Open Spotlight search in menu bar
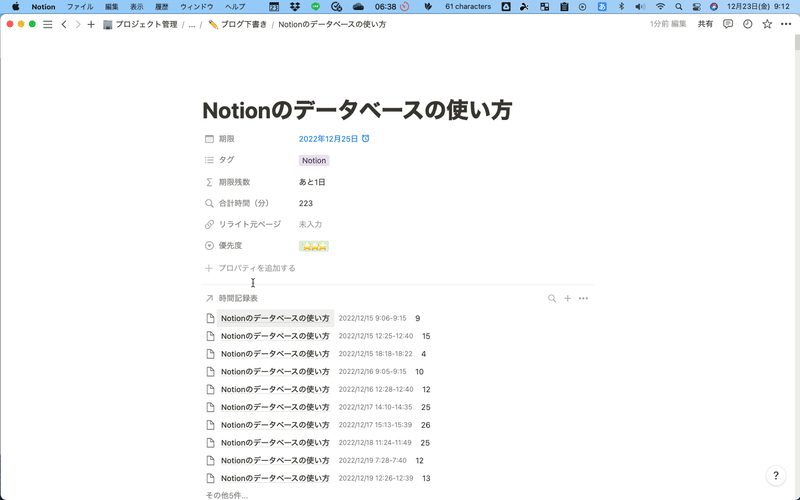The width and height of the screenshot is (800, 500). pos(679,7)
